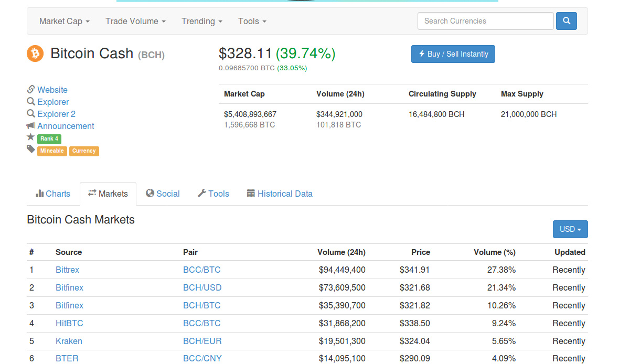Switch to the Charts tab
The image size is (619, 364).
click(x=53, y=194)
